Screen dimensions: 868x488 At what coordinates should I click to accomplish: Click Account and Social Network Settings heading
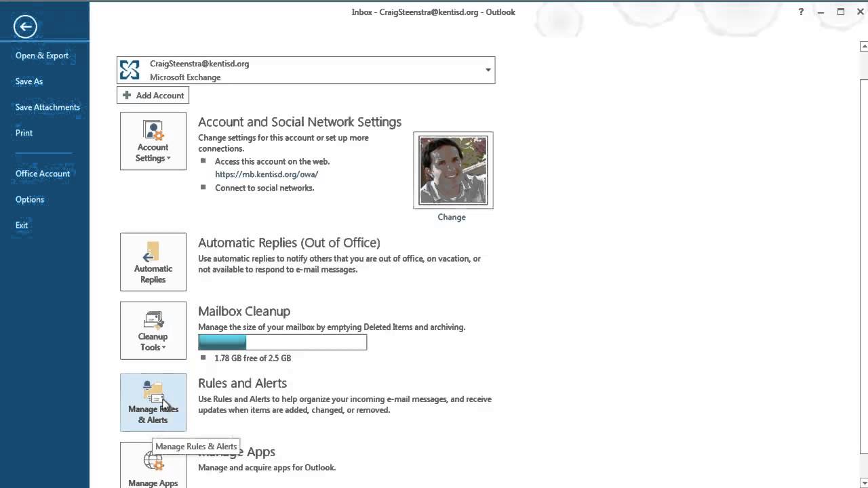pyautogui.click(x=300, y=122)
